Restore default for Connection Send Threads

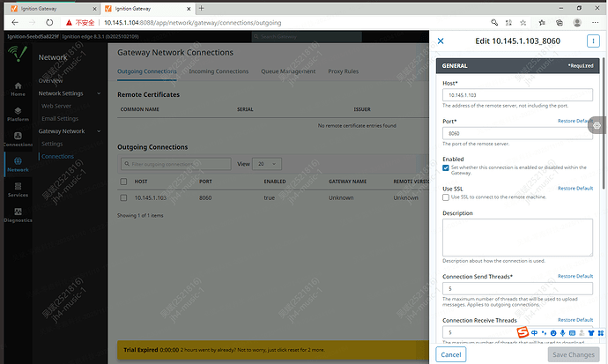point(575,277)
